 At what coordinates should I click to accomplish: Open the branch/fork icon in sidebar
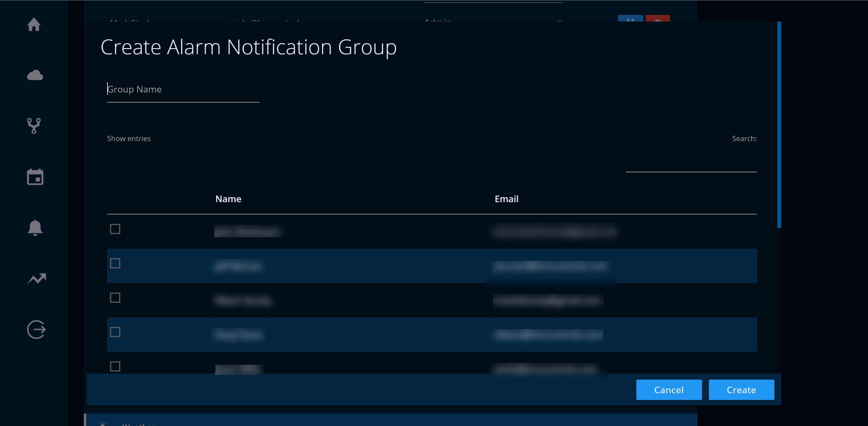click(34, 126)
